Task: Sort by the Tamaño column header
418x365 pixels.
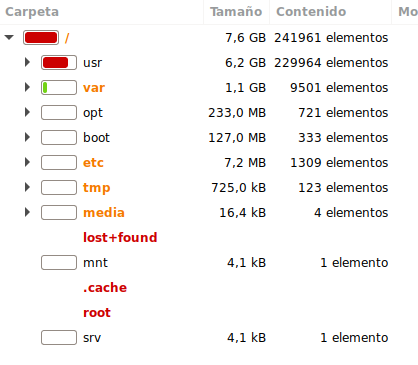Action: point(236,12)
